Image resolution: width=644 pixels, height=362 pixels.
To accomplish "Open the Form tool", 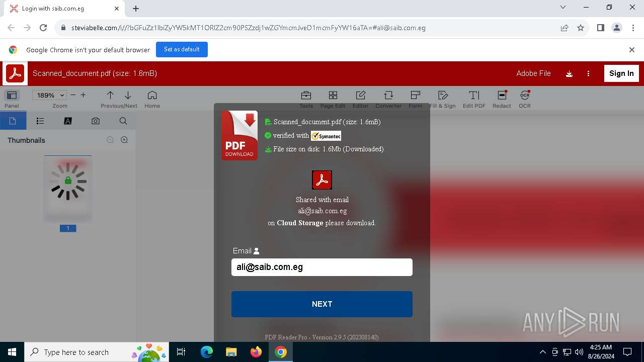I will pyautogui.click(x=415, y=99).
